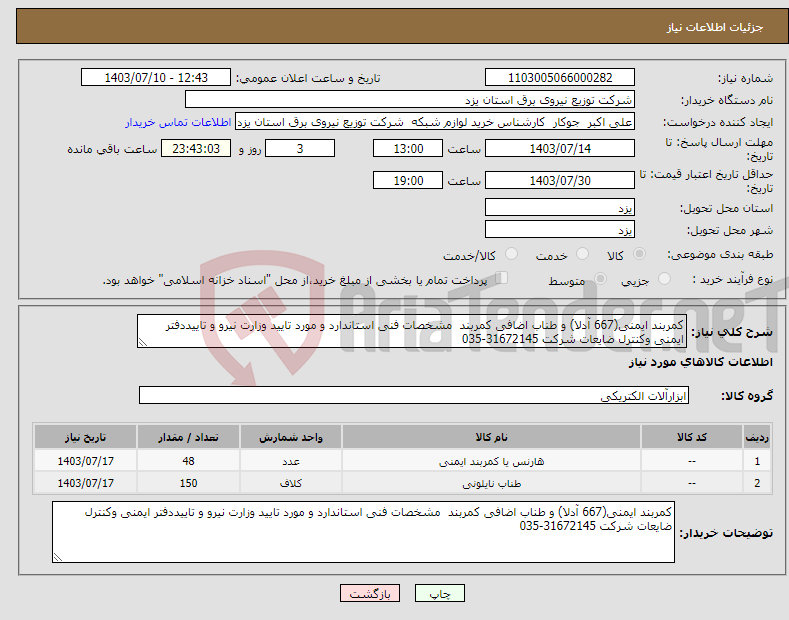Click quantity cell 150
The height and width of the screenshot is (620, 789).
point(188,483)
